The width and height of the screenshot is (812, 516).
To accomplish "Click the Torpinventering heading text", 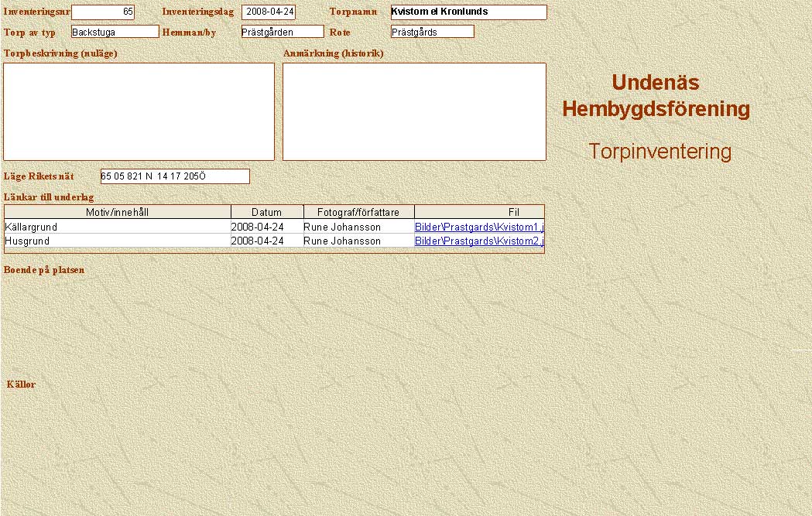I will [660, 152].
